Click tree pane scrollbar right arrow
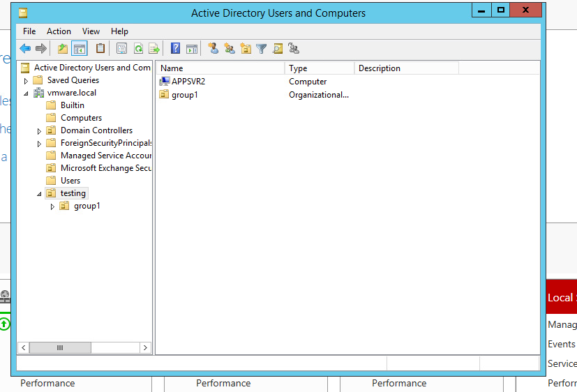Viewport: 577px width, 392px height. tap(145, 347)
